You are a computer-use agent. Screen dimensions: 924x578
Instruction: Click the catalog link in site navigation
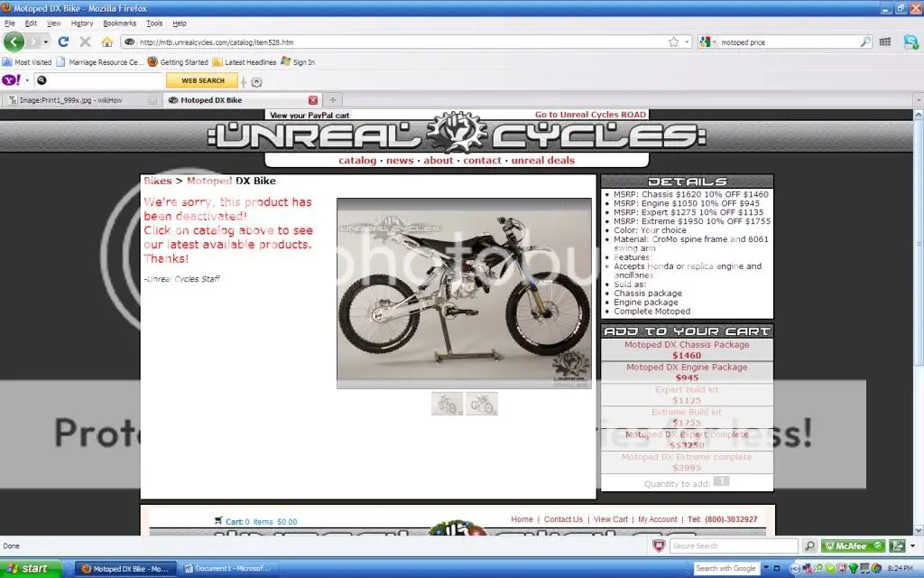tap(357, 160)
